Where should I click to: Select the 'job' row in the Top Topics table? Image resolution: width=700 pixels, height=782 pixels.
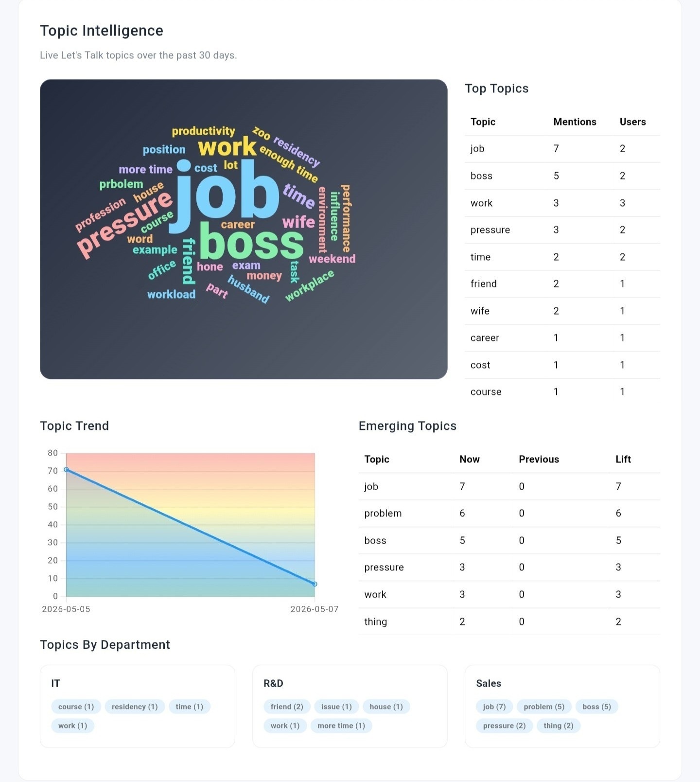point(562,149)
